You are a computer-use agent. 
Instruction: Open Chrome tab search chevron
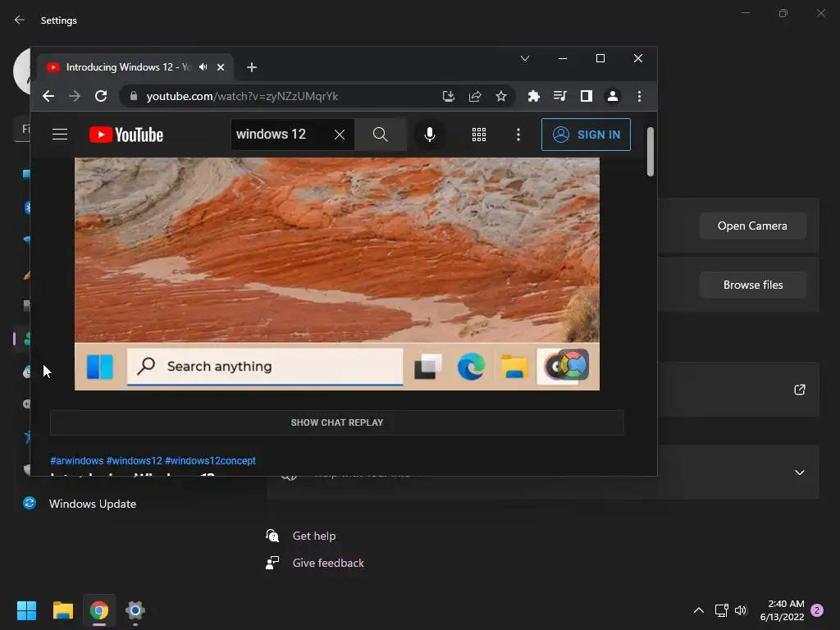(x=525, y=58)
